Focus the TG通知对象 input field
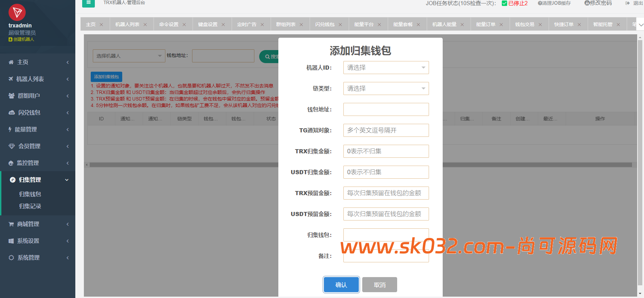The width and height of the screenshot is (644, 298). click(386, 130)
